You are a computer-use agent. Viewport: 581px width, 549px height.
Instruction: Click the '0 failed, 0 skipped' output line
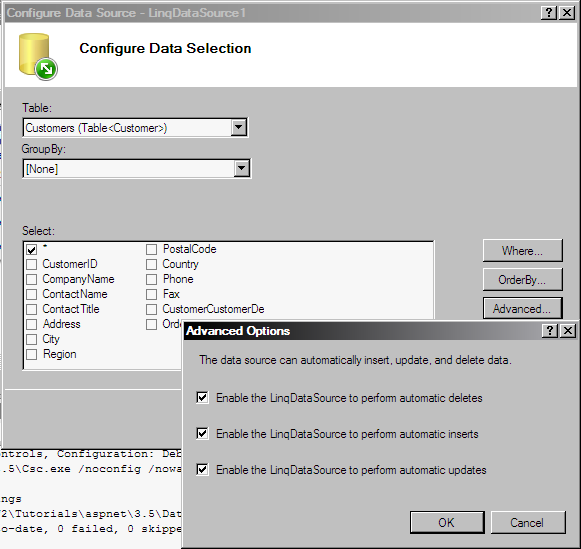coord(91,529)
